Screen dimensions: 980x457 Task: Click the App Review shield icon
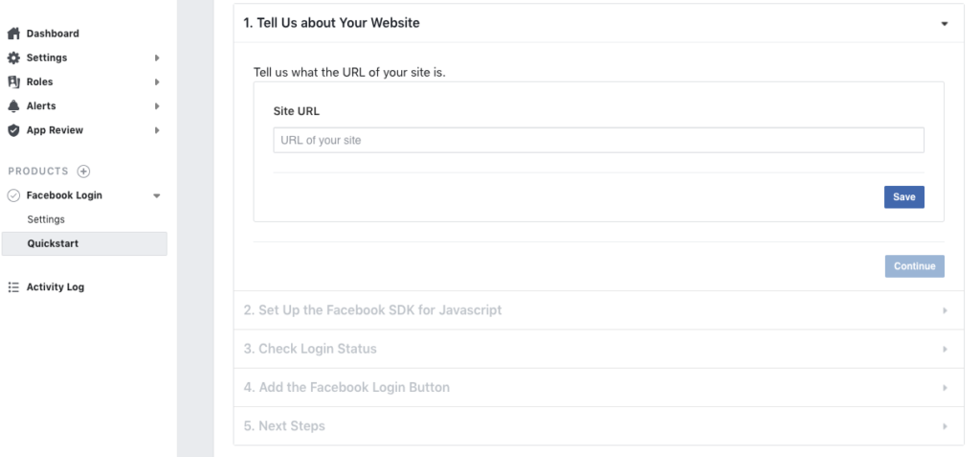point(13,130)
